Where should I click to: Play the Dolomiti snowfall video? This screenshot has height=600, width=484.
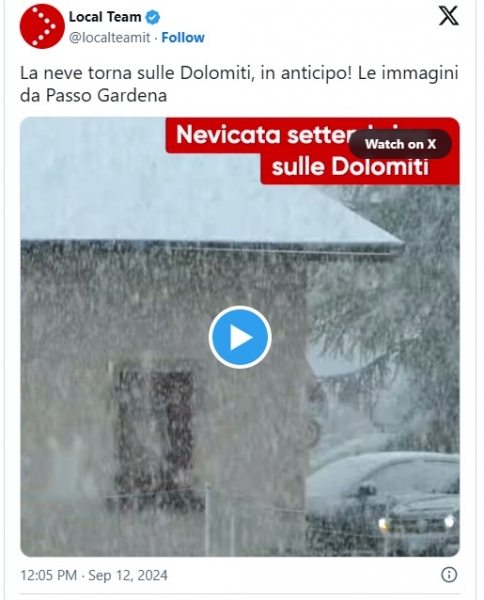click(x=240, y=337)
